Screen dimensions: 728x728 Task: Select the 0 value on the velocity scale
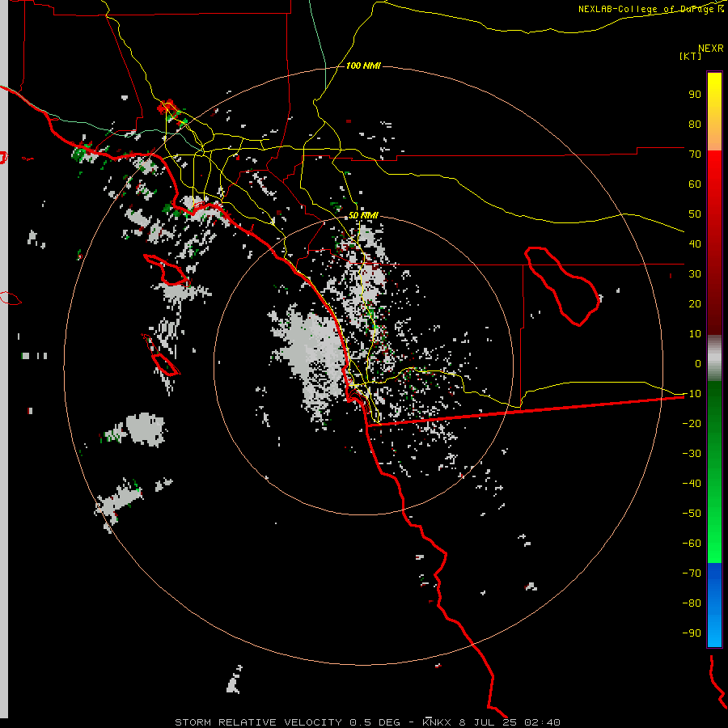[x=698, y=363]
